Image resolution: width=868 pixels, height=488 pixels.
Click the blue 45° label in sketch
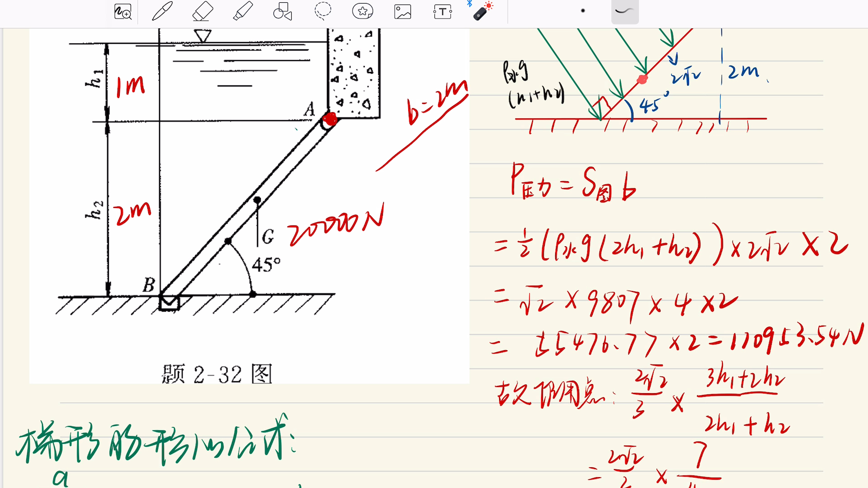(654, 103)
